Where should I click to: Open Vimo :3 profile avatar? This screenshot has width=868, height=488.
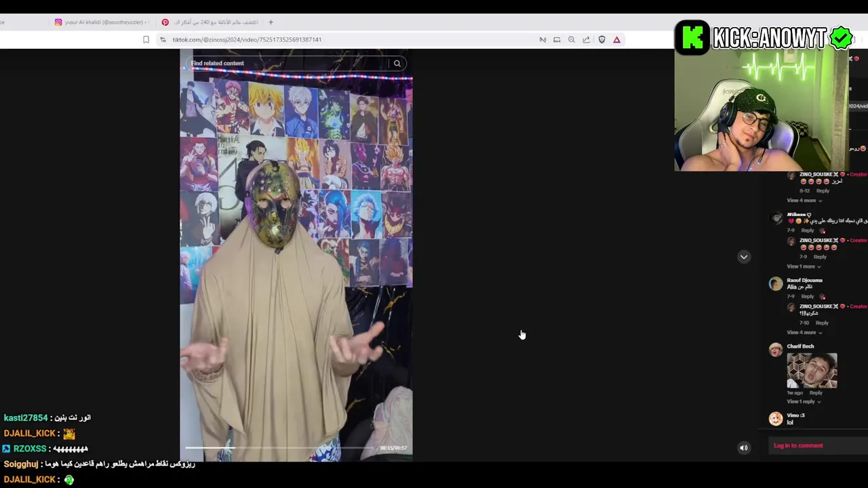(x=776, y=419)
